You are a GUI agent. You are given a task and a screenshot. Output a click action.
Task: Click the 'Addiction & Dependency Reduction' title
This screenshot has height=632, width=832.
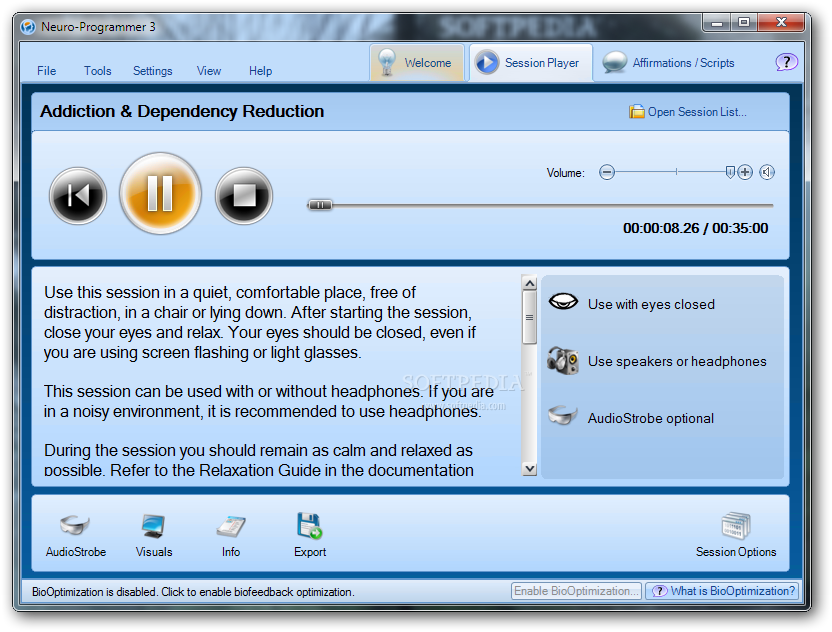182,111
